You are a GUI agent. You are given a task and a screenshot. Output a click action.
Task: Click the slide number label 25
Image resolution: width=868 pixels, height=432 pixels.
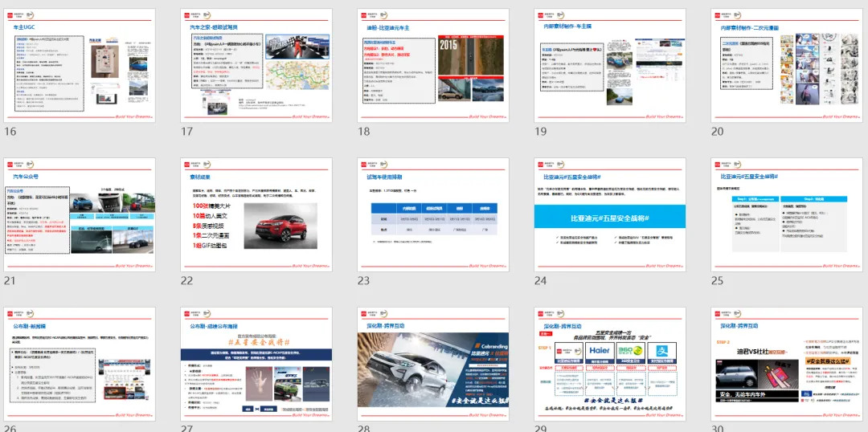(718, 281)
